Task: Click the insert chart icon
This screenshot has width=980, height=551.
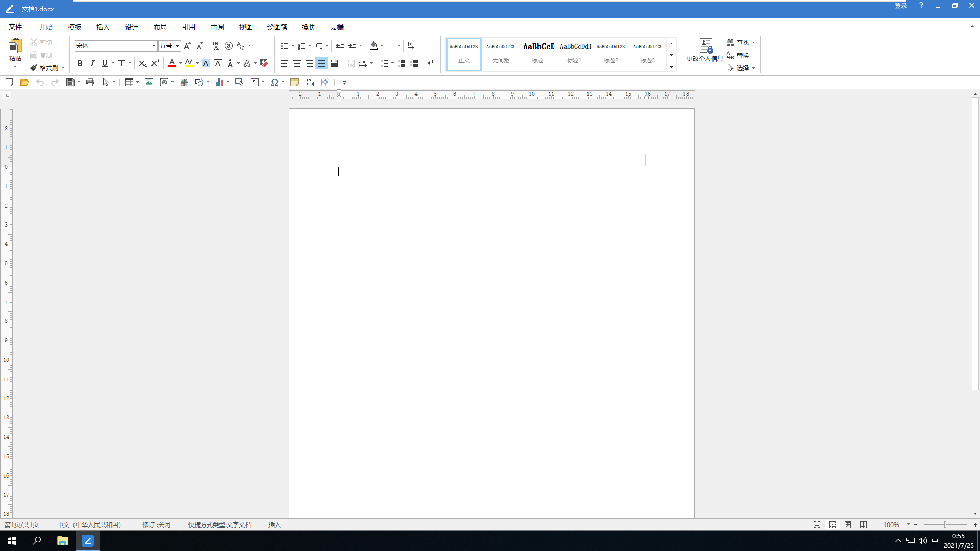Action: (x=219, y=82)
